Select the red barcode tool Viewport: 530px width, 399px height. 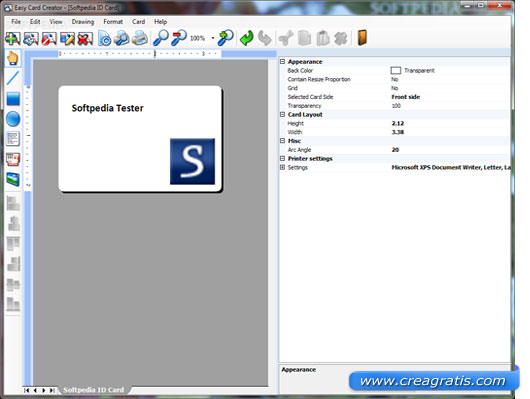(13, 159)
